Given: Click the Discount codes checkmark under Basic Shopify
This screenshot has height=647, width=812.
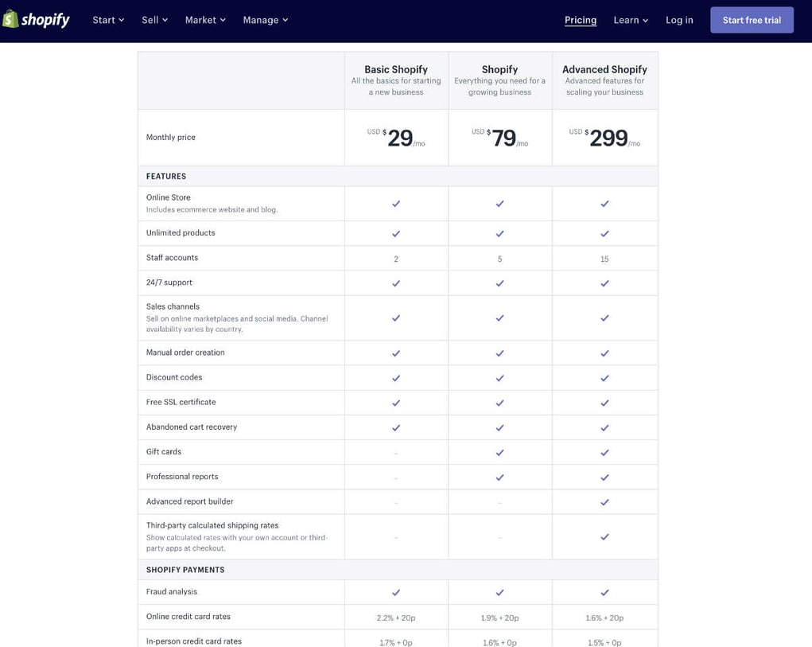Looking at the screenshot, I should point(395,377).
